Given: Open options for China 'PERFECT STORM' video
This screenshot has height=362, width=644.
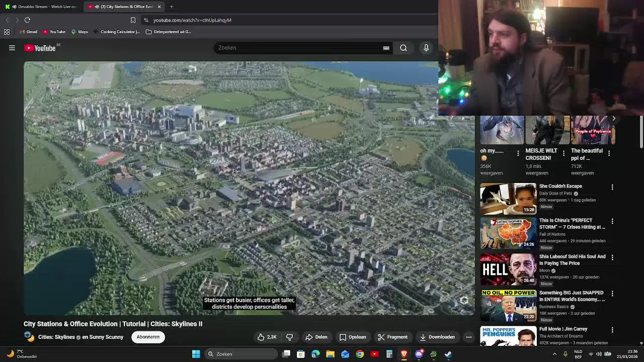Looking at the screenshot, I should 612,221.
